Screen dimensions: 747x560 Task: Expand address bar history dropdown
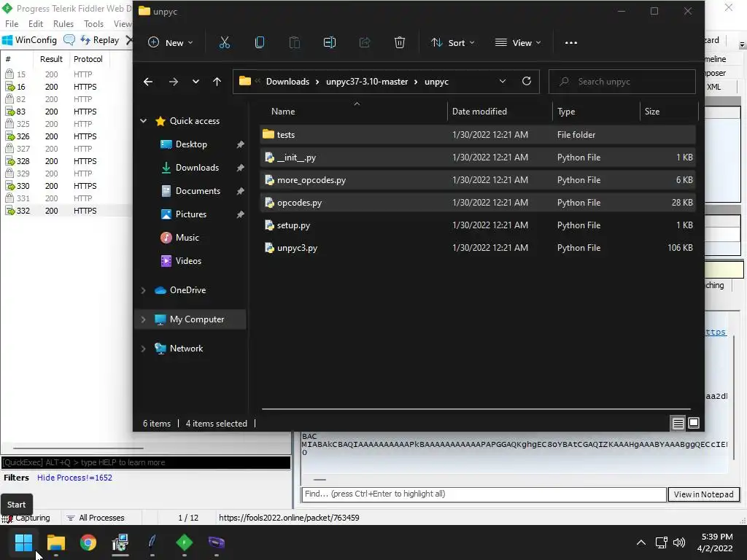tap(502, 82)
